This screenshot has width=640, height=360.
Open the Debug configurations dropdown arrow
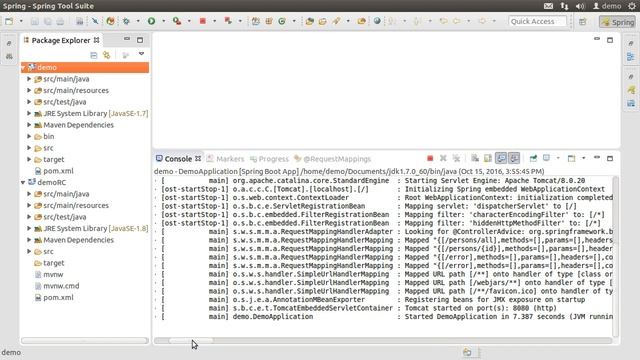pyautogui.click(x=138, y=21)
